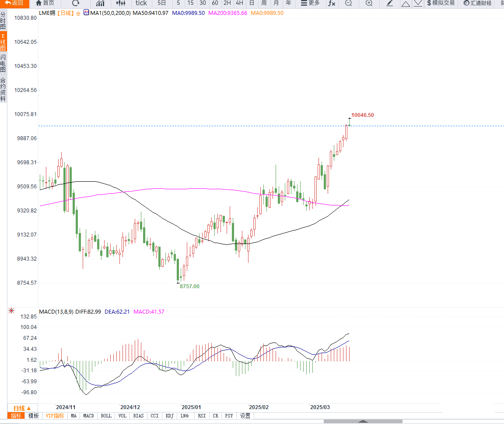
Task: Select the pencil drawing tool
Action: 389,3
